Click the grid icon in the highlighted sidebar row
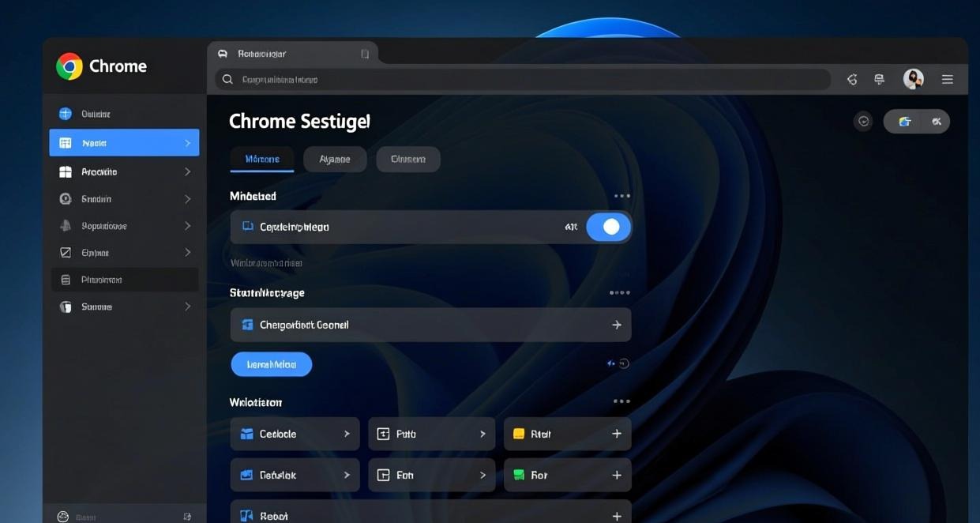Viewport: 980px width, 523px height. 66,143
